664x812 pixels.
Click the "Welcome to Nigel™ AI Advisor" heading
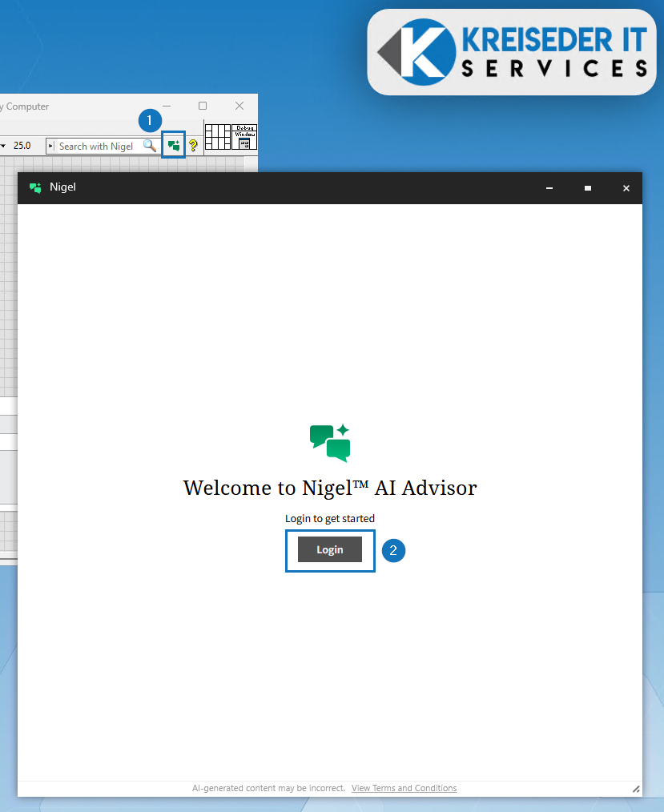[330, 488]
